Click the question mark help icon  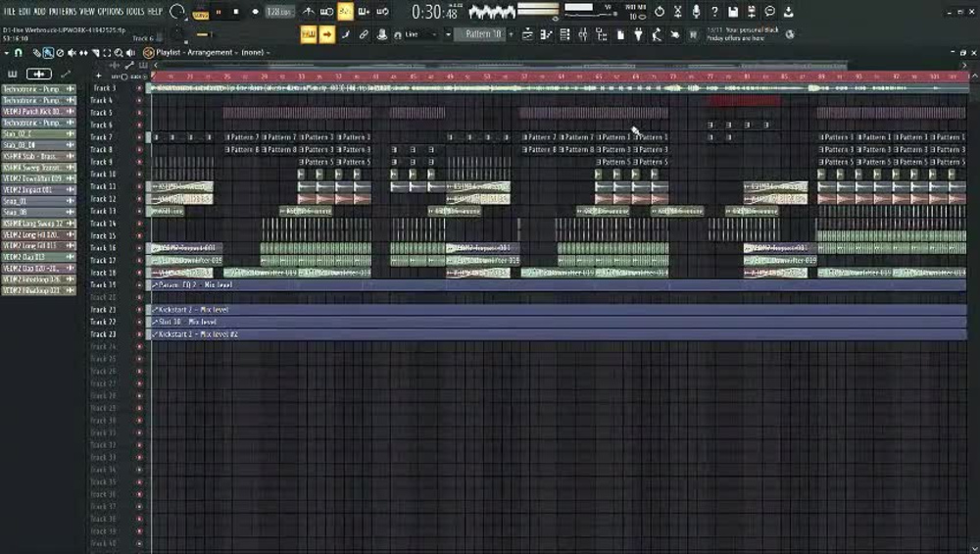coord(714,11)
